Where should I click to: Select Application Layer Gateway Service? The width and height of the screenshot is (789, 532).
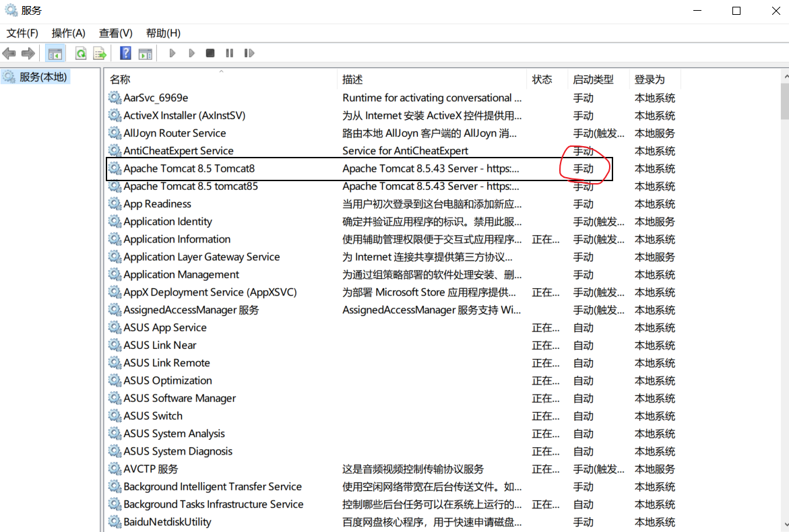point(201,257)
